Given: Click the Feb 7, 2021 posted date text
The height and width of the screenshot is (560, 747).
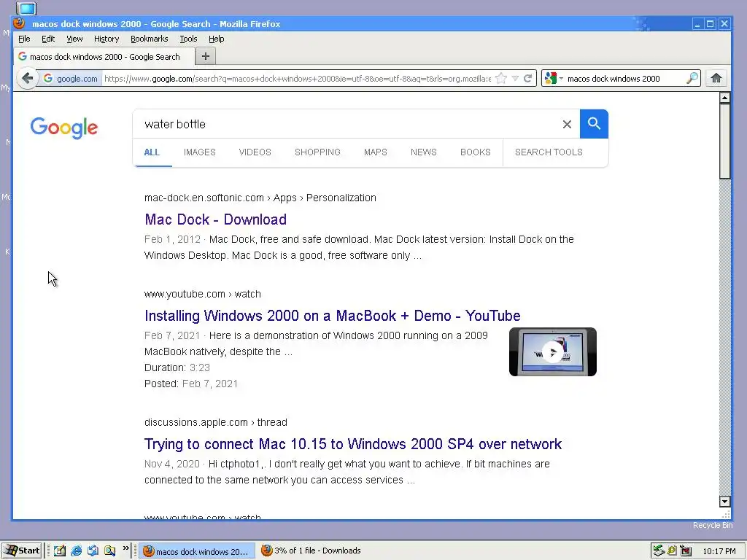Looking at the screenshot, I should tap(209, 384).
